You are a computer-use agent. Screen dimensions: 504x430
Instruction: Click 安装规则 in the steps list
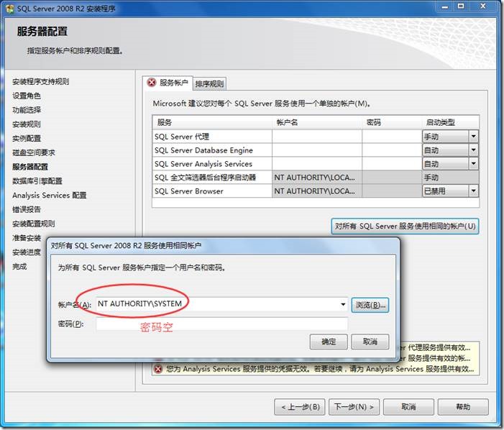(x=27, y=124)
